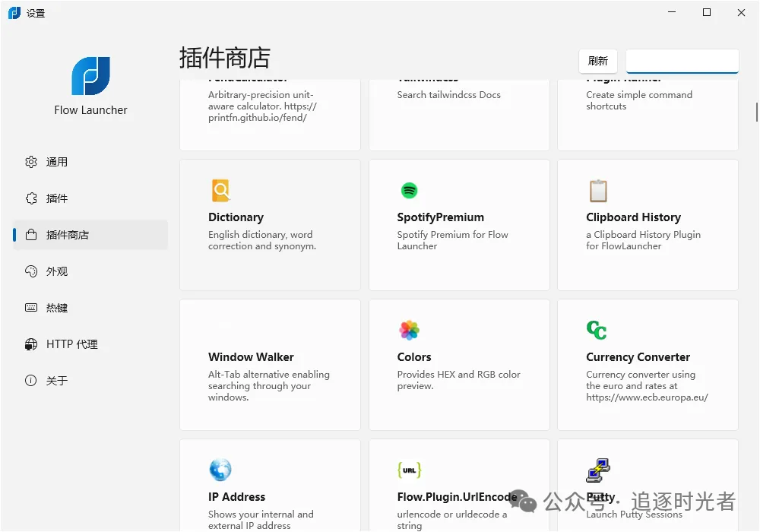The image size is (760, 532).
Task: Click the Currency Converter plugin icon
Action: (597, 330)
